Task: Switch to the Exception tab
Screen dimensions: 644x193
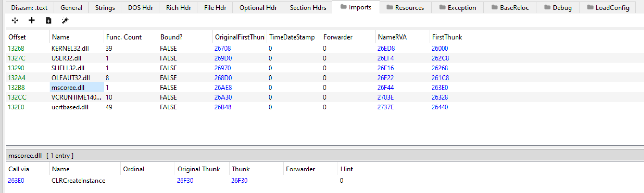Action: 457,8
